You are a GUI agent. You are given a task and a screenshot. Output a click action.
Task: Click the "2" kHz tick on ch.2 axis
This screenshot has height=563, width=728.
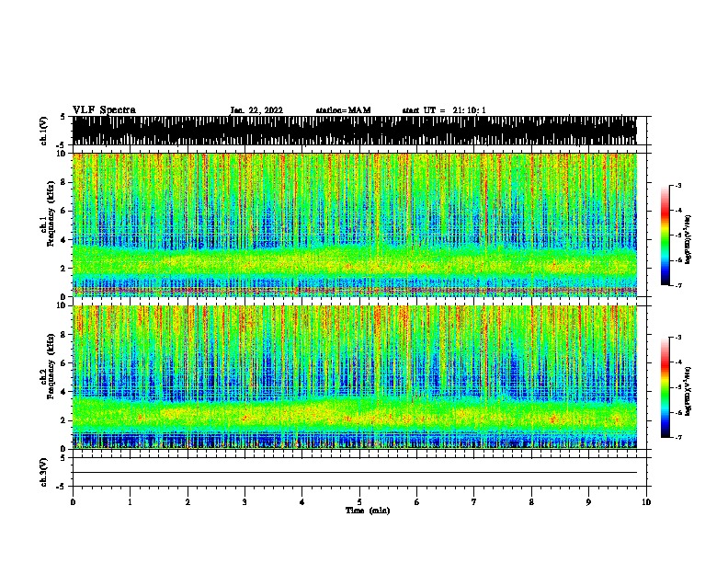[63, 420]
